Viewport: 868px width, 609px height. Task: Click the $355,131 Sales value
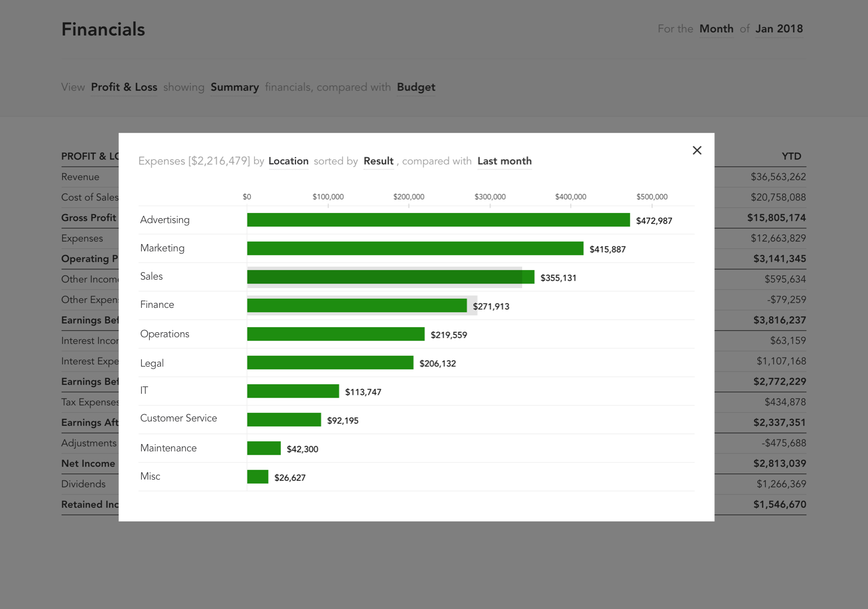[x=558, y=278]
